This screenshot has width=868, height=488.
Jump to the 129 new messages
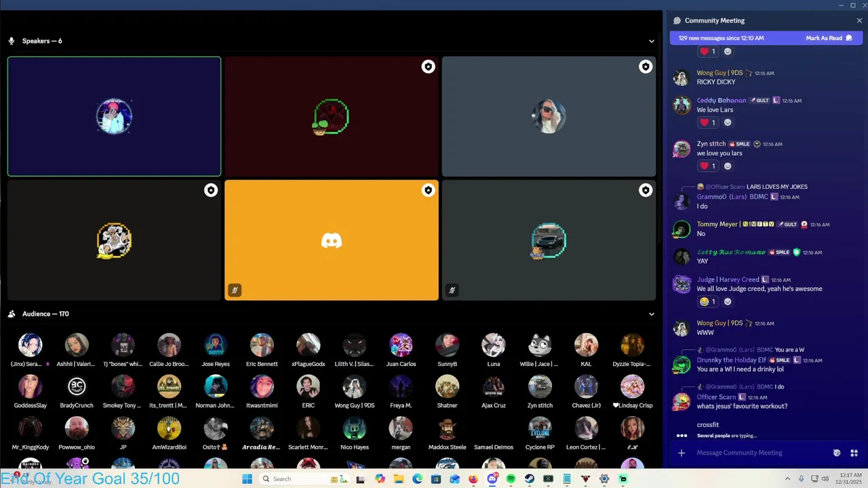(721, 38)
